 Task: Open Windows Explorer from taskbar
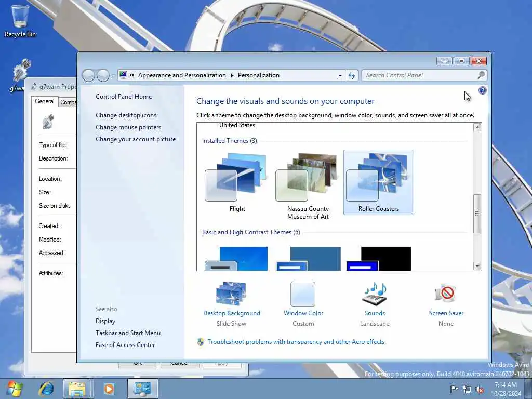pyautogui.click(x=77, y=389)
